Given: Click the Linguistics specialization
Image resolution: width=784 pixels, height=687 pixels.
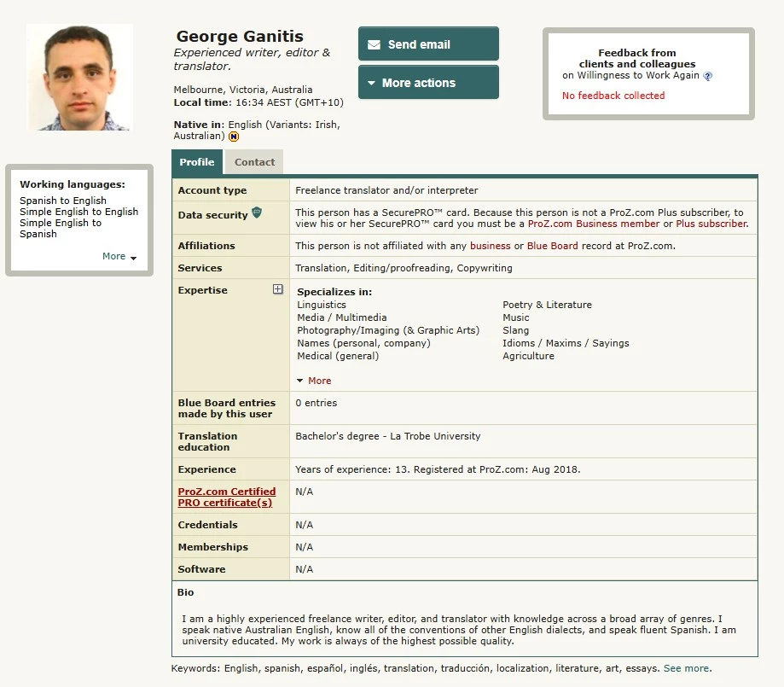Looking at the screenshot, I should 322,305.
